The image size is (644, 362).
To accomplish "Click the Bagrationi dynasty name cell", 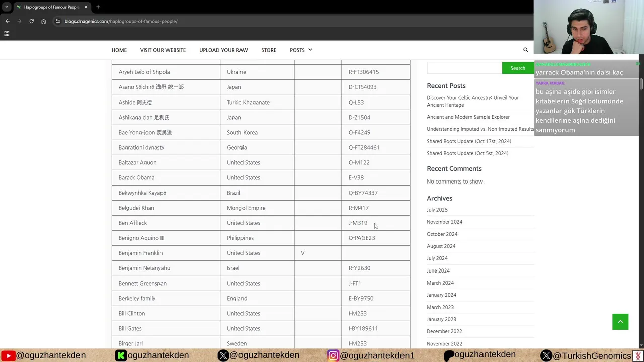I will pyautogui.click(x=166, y=147).
